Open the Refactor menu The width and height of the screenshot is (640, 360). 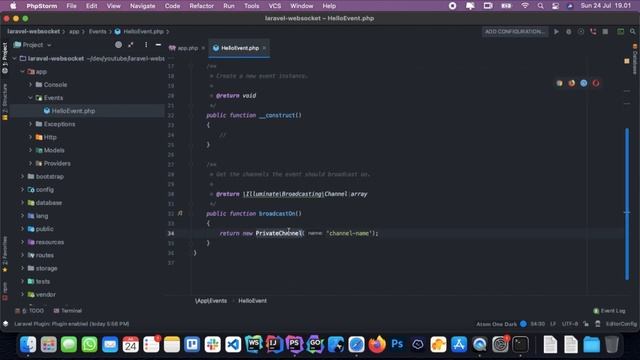point(201,6)
